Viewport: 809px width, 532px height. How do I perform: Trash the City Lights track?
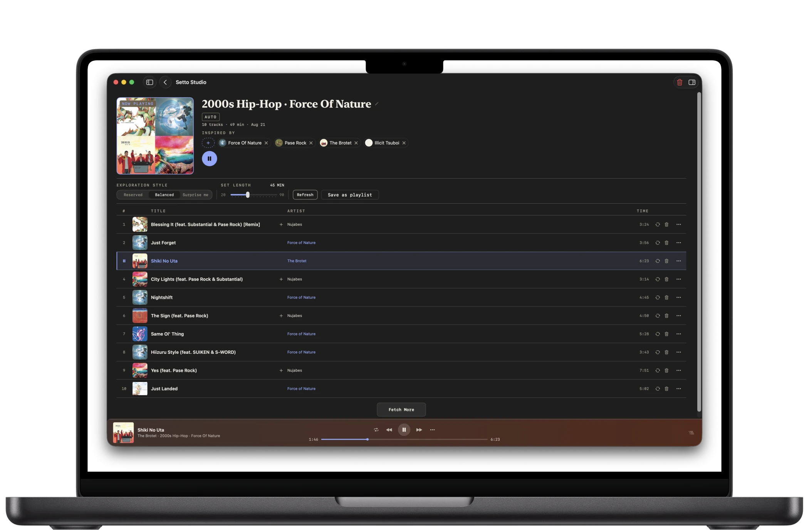[x=666, y=279]
